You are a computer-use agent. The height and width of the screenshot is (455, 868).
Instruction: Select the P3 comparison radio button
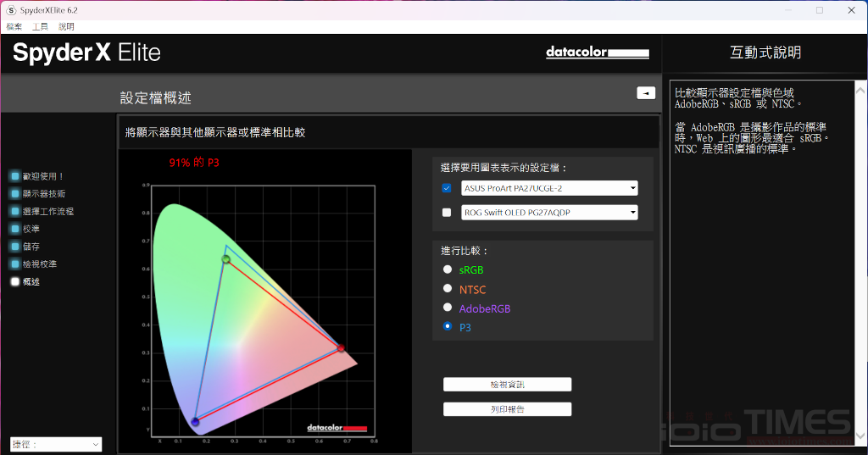pyautogui.click(x=448, y=326)
